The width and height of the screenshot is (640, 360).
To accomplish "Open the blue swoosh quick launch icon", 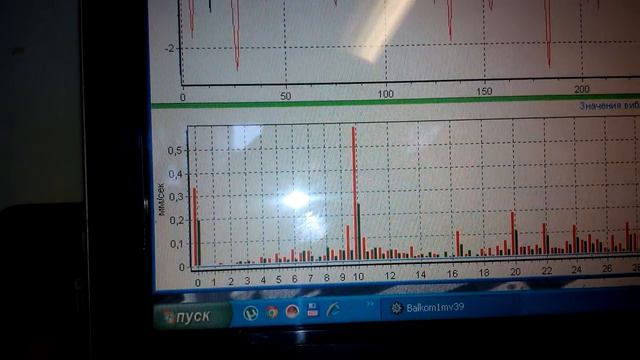I will (x=333, y=310).
